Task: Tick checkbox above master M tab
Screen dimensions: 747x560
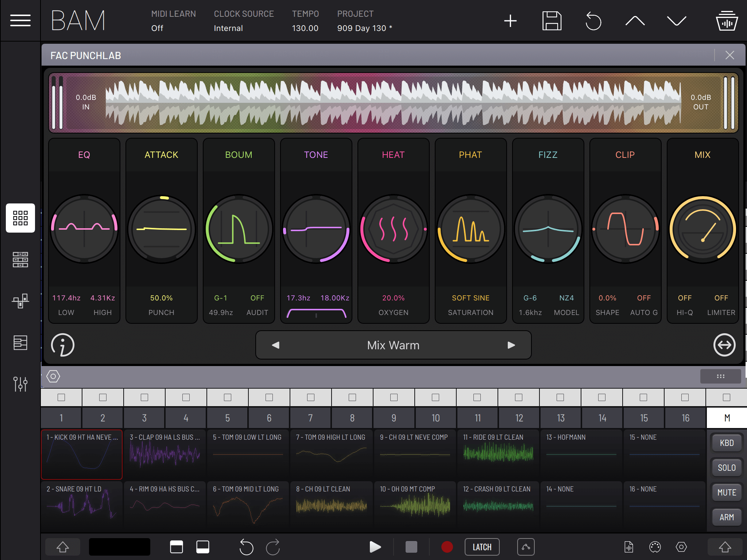Action: [727, 397]
